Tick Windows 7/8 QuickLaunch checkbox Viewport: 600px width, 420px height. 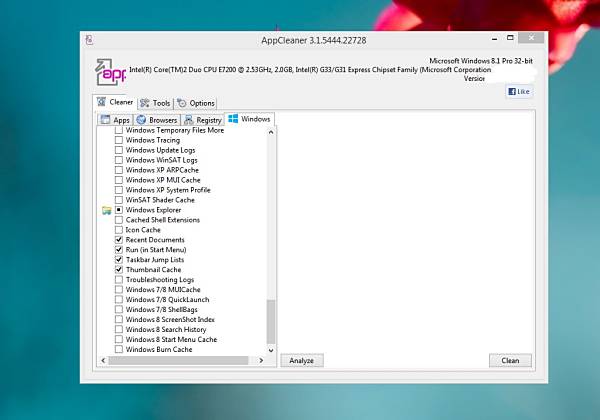tap(119, 300)
